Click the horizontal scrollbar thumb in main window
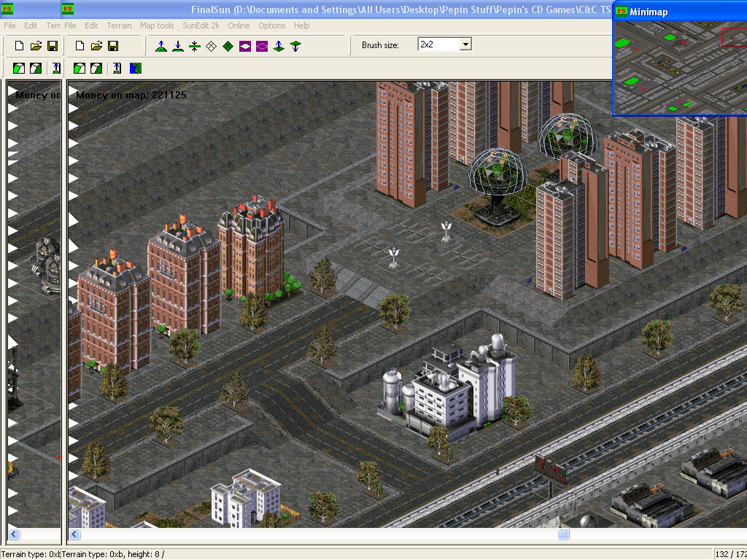 563,534
